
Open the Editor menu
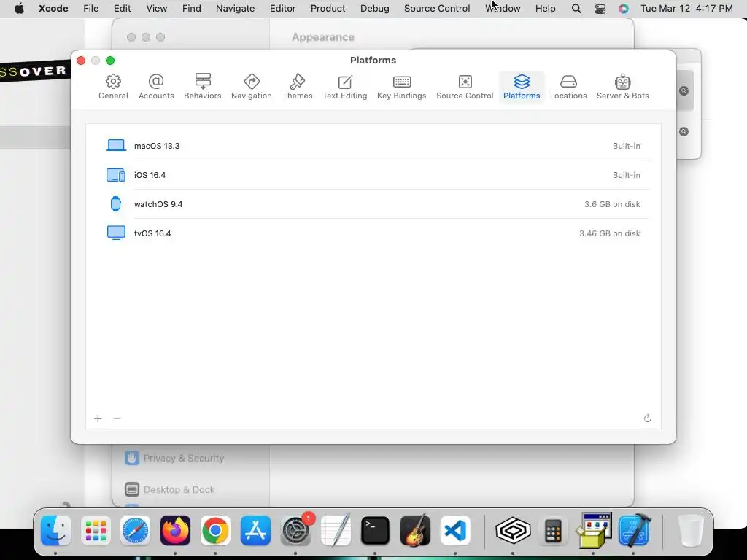282,9
